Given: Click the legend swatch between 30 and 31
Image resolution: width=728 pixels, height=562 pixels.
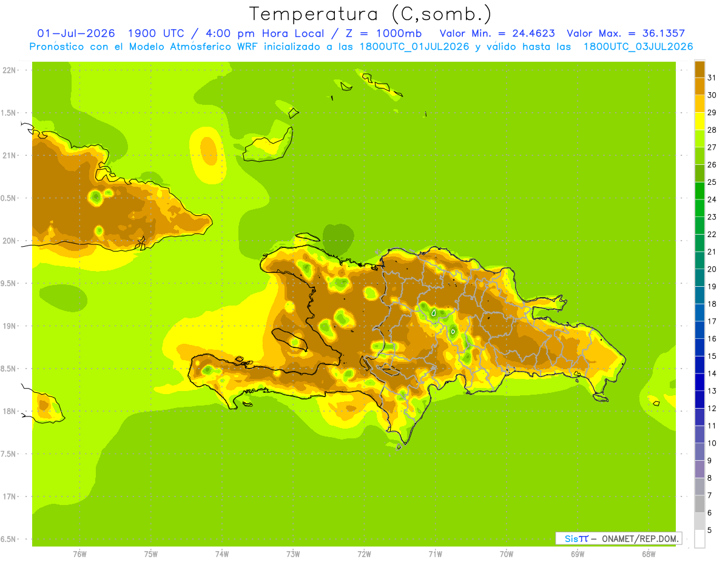Looking at the screenshot, I should tap(699, 86).
